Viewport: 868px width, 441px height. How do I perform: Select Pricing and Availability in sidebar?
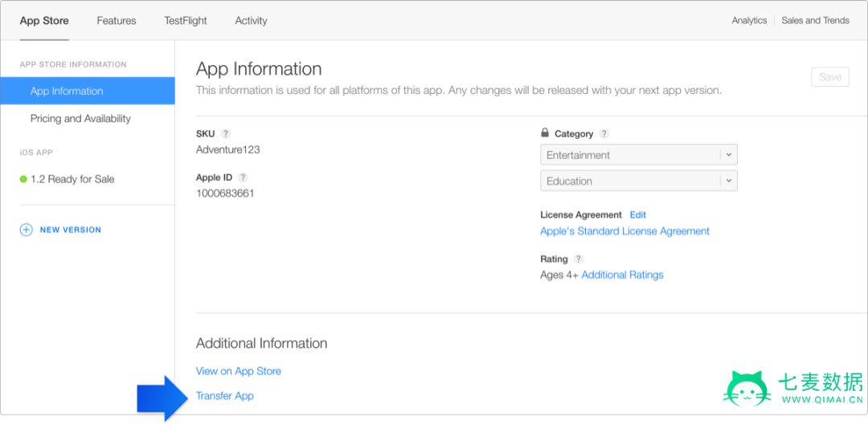pos(80,119)
